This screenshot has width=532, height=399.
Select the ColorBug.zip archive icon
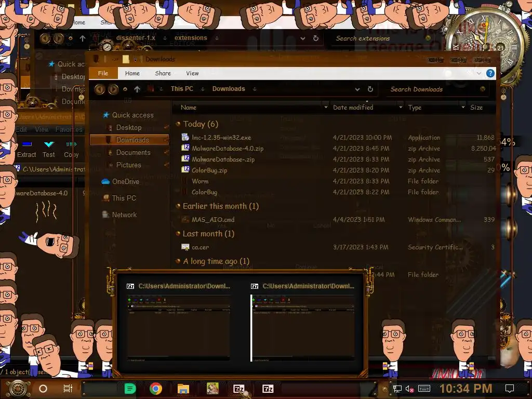185,170
